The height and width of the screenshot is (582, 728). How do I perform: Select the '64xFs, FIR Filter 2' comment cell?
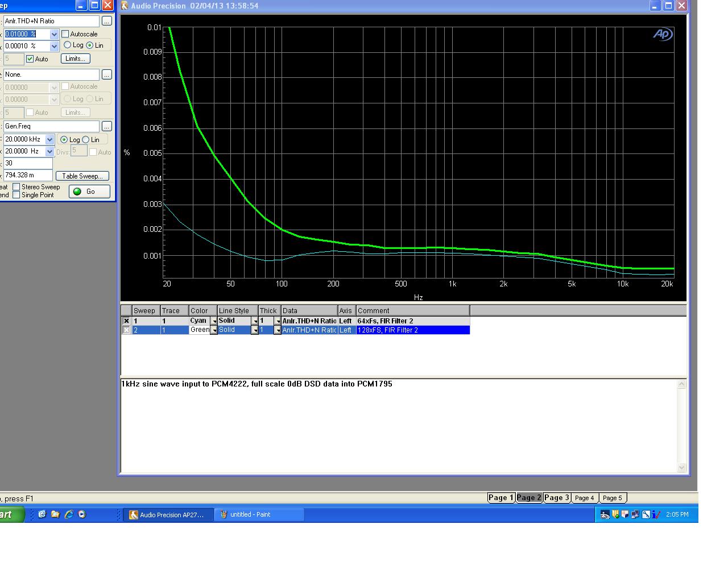click(x=413, y=321)
